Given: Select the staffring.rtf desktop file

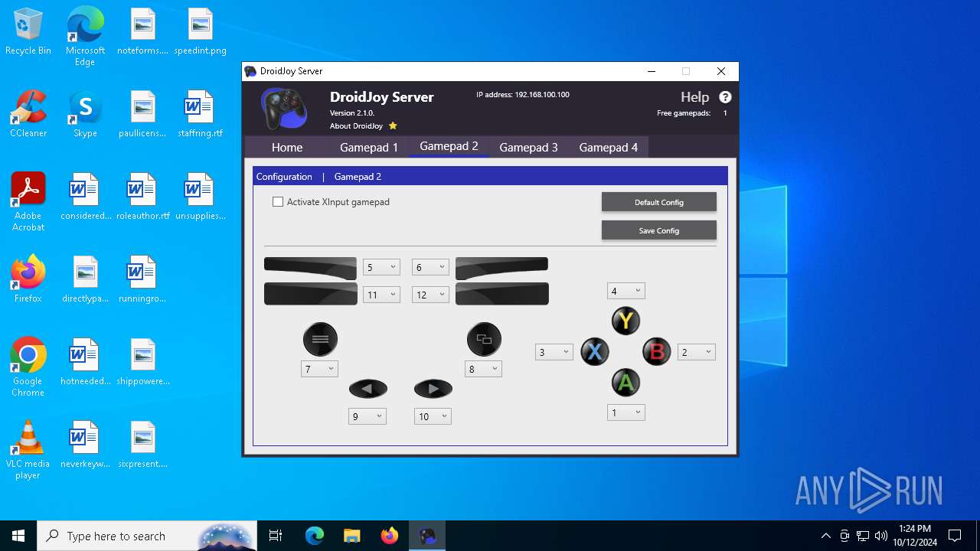Looking at the screenshot, I should 200,115.
